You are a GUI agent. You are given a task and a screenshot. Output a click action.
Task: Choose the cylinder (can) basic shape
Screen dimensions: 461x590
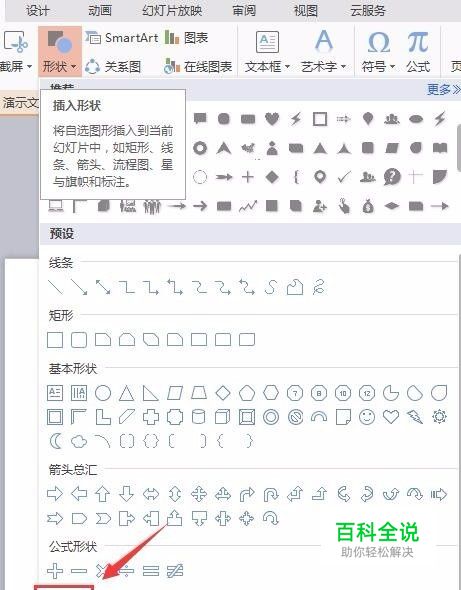[199, 417]
